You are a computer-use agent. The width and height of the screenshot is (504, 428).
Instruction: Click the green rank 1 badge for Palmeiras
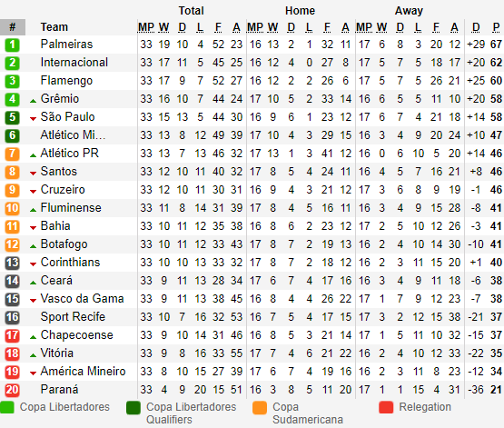[x=12, y=45]
